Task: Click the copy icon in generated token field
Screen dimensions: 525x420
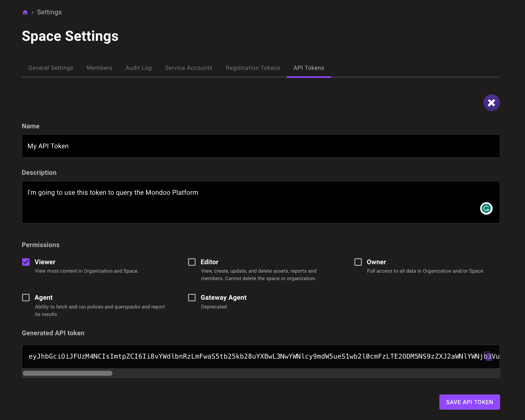Action: (x=488, y=356)
